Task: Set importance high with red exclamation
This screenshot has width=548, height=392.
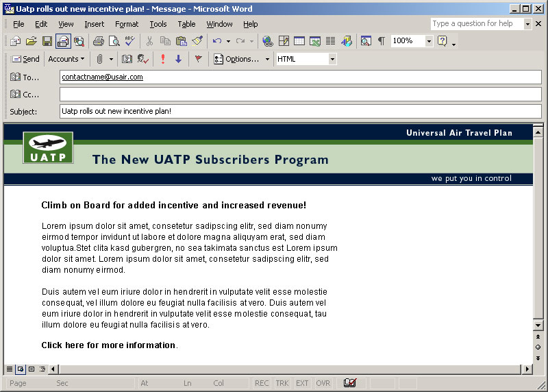Action: (163, 59)
